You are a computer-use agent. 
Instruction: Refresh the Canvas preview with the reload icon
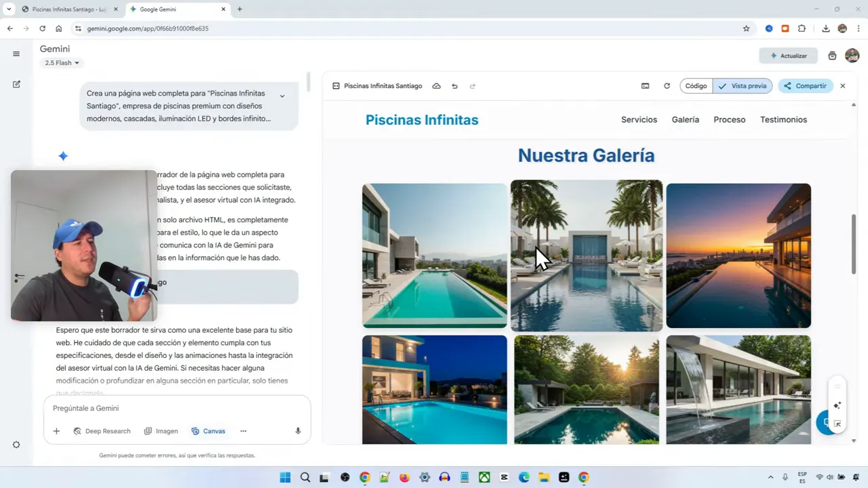pyautogui.click(x=667, y=86)
